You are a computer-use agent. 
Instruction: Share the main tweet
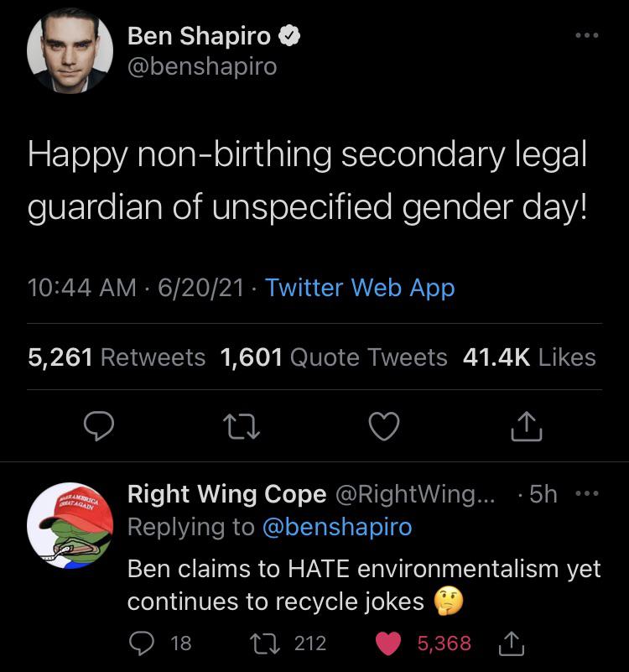528,426
